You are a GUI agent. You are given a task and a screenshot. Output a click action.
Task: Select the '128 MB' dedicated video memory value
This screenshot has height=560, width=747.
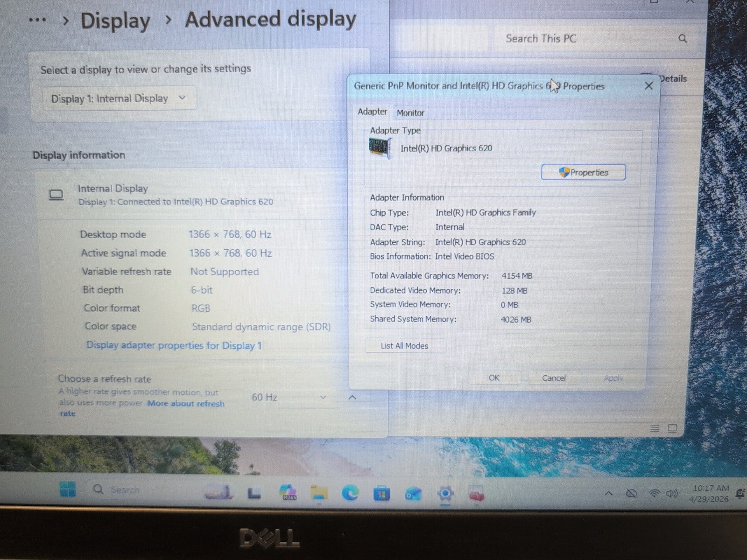(x=514, y=291)
